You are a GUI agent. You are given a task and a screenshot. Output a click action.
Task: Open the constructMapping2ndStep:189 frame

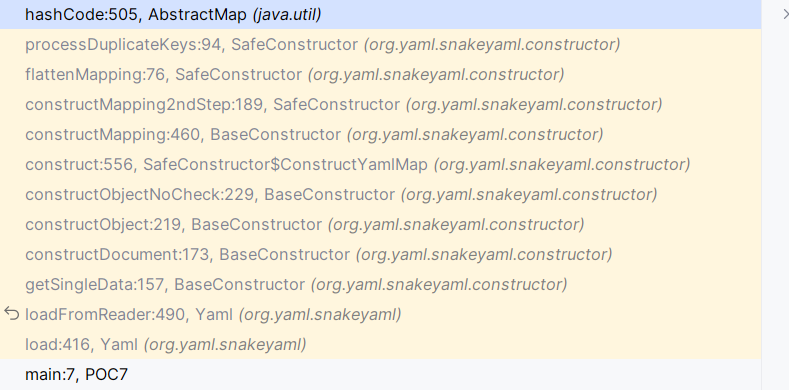click(x=380, y=105)
